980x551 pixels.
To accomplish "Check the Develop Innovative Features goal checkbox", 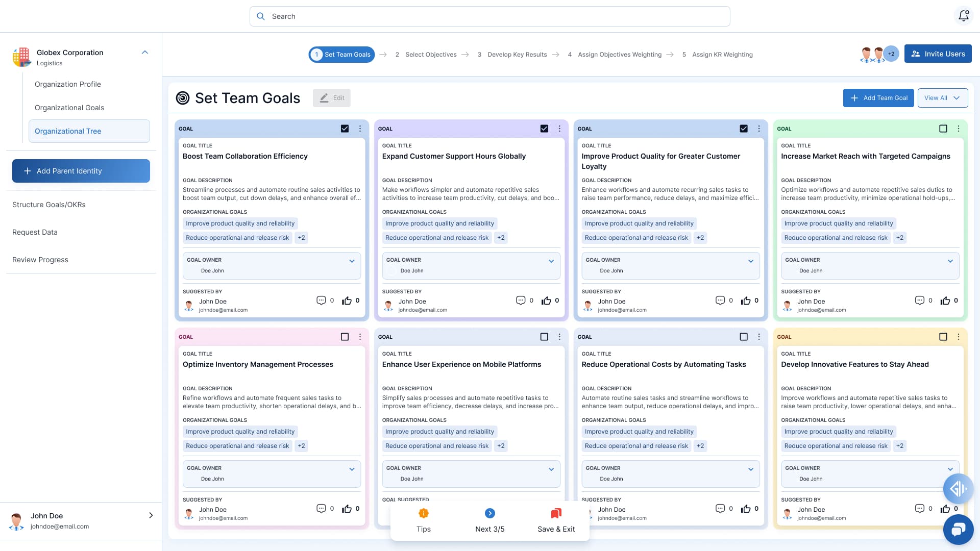I will click(943, 337).
